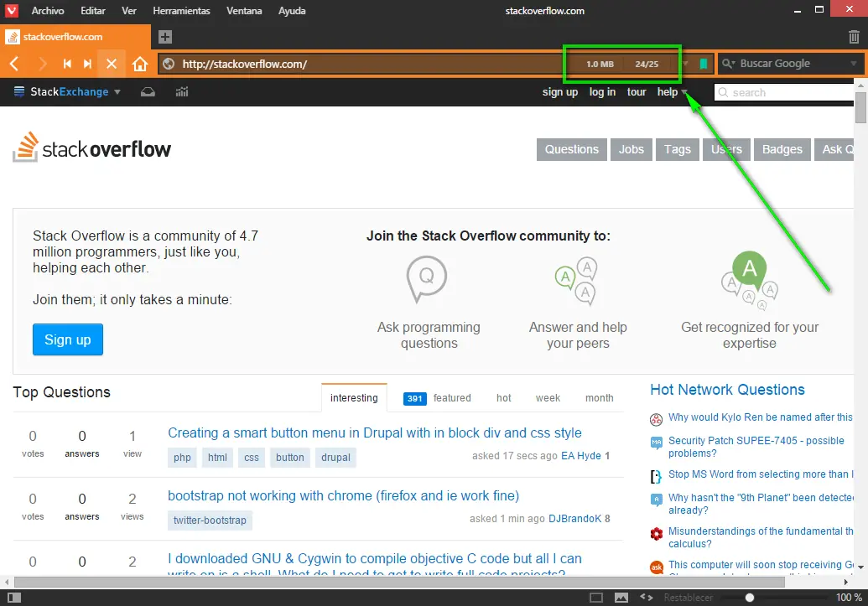Open the Vivaldi main menu icon
The image size is (868, 606).
coord(11,10)
